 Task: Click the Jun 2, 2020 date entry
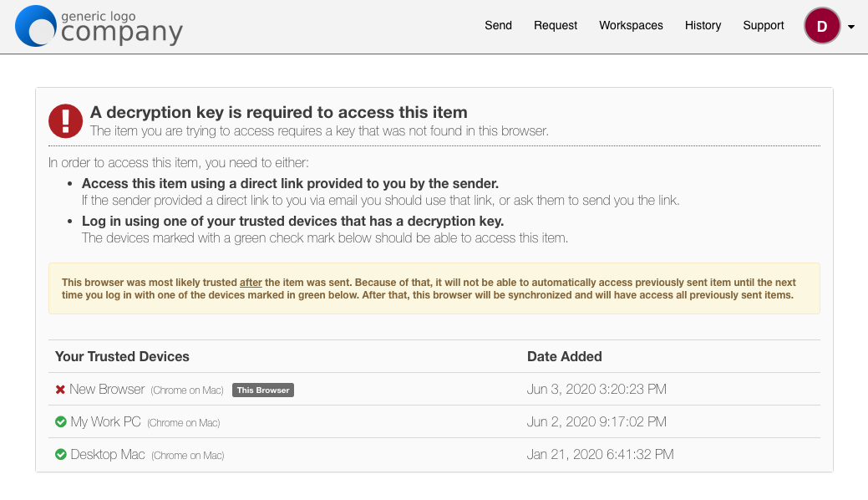coord(596,422)
